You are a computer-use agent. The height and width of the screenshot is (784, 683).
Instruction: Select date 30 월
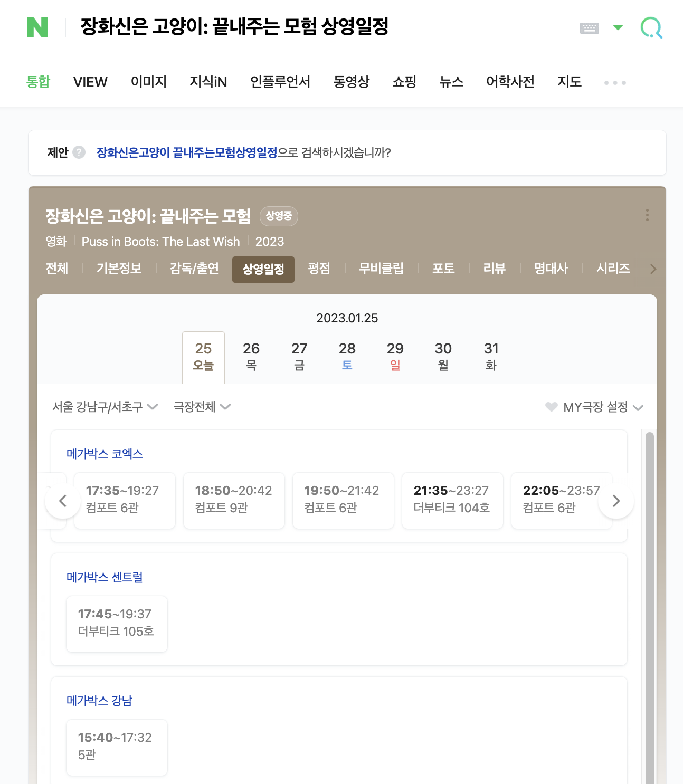pos(443,357)
